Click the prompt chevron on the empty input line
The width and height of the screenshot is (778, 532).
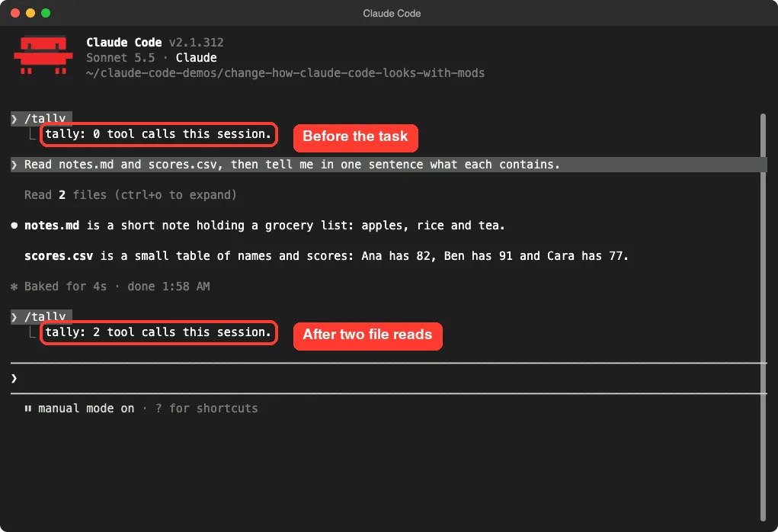pyautogui.click(x=14, y=378)
